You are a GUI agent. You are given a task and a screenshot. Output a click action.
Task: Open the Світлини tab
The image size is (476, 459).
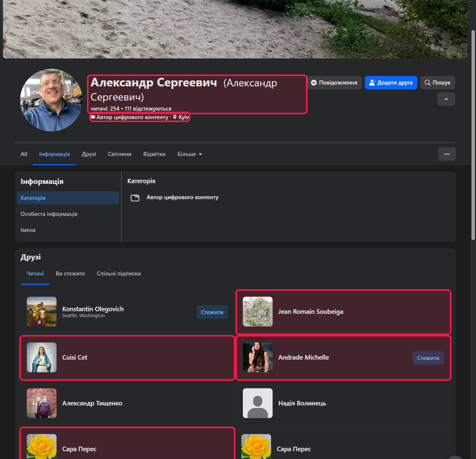(x=119, y=154)
